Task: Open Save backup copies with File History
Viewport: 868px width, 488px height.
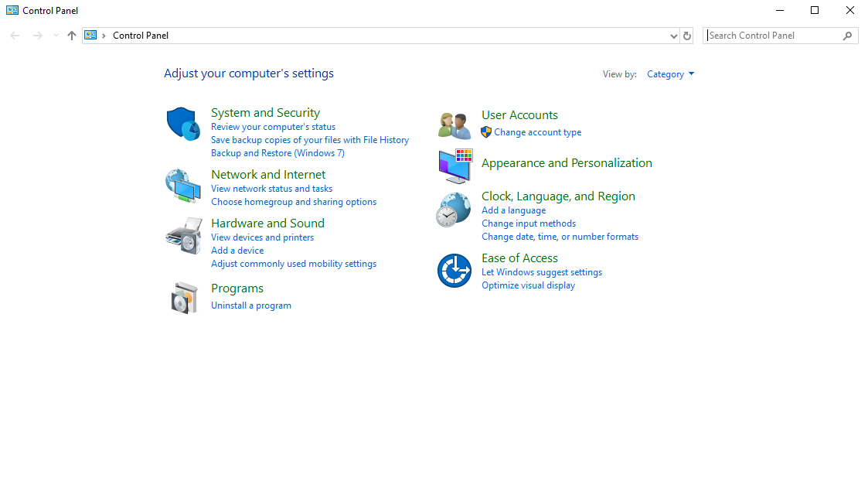Action: coord(310,140)
